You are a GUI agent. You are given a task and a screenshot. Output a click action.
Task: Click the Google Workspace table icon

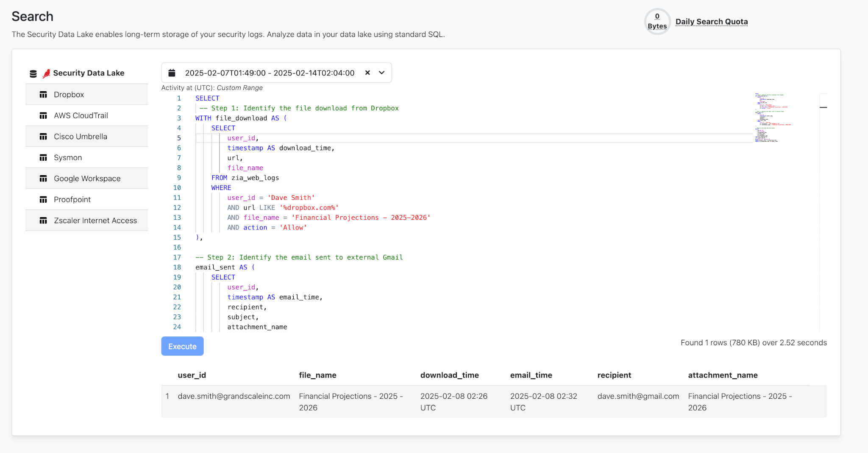[43, 179]
